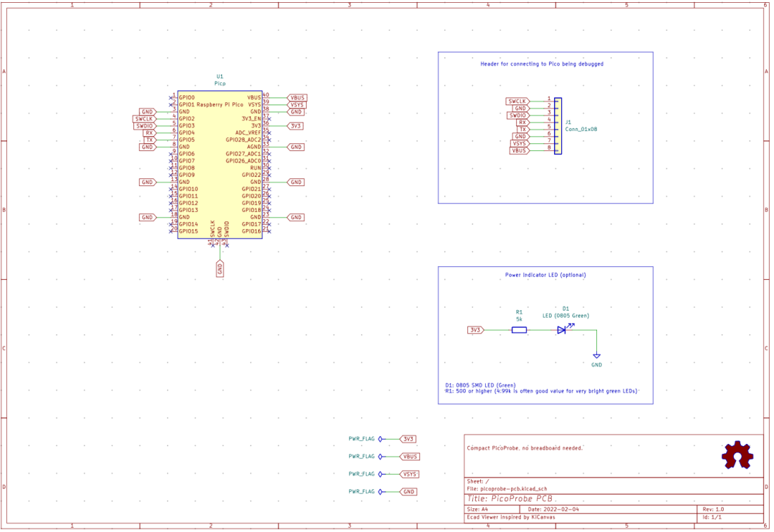The image size is (774, 532).
Task: Click the GND label on U1 pin 3
Action: point(148,112)
